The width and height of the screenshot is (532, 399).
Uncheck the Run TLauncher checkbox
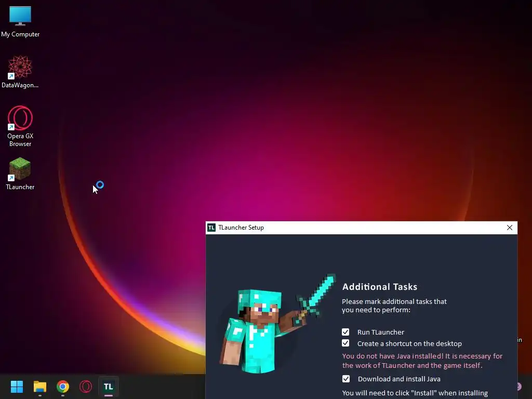click(x=345, y=332)
